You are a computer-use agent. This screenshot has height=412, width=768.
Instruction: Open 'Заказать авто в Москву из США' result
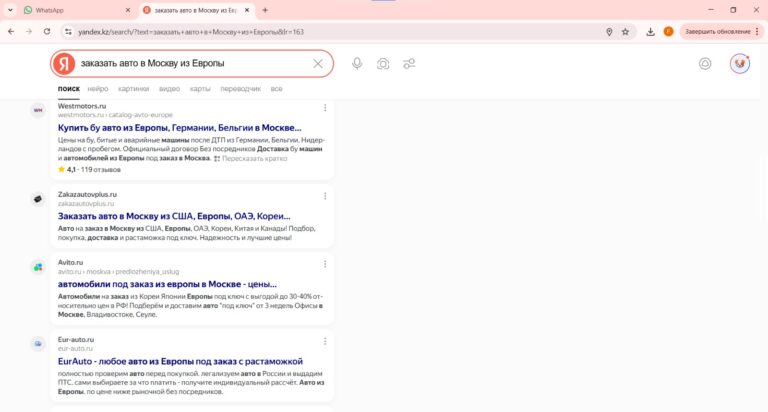click(174, 215)
